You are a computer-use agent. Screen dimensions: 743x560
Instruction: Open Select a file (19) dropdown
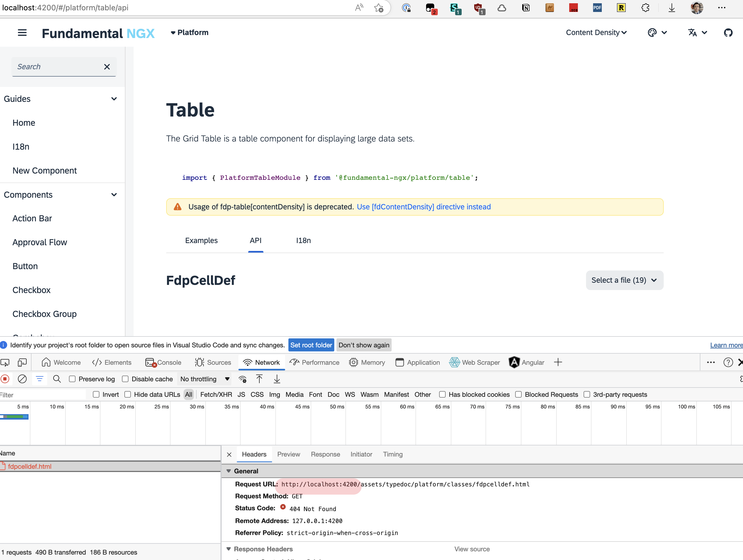[x=624, y=280]
